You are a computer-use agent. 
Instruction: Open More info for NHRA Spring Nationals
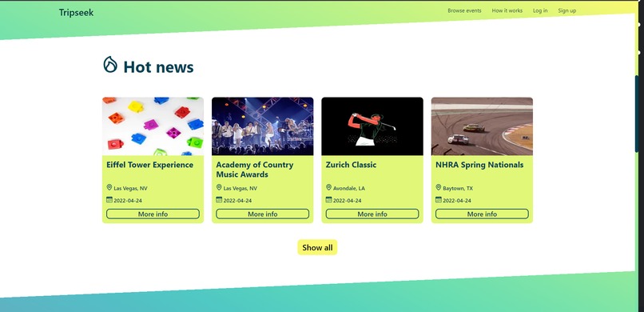pyautogui.click(x=482, y=214)
